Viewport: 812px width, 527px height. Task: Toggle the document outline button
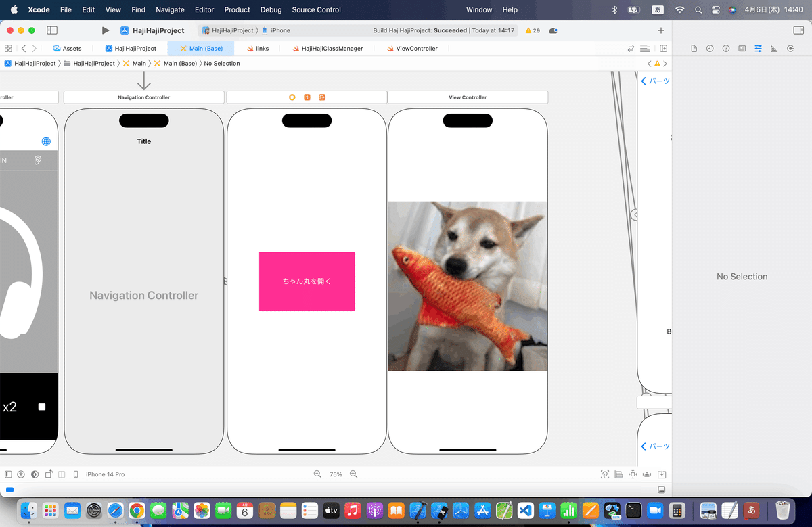tap(8, 474)
